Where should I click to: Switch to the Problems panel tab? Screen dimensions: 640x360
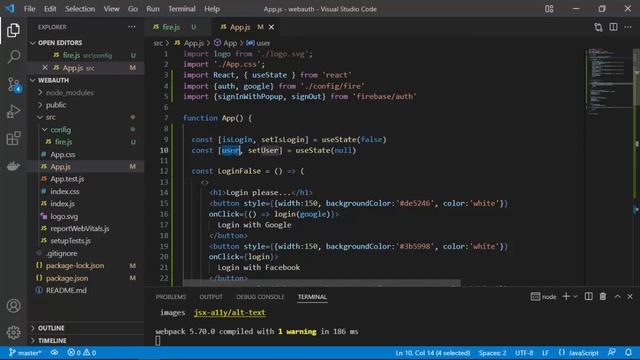click(x=171, y=297)
